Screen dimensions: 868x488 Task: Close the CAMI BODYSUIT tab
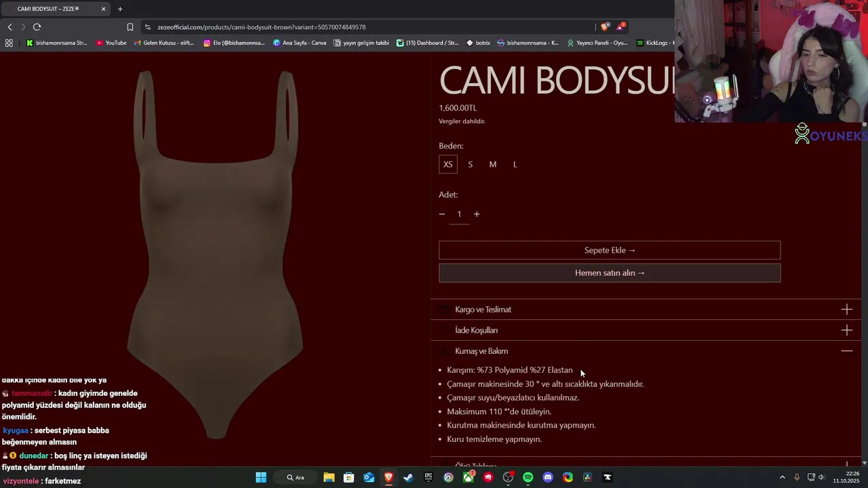point(104,9)
